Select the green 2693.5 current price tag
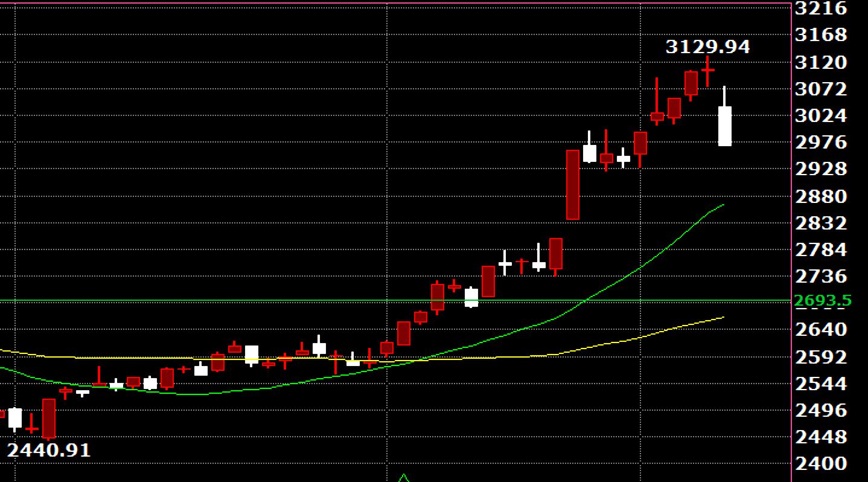The image size is (868, 482). 823,300
